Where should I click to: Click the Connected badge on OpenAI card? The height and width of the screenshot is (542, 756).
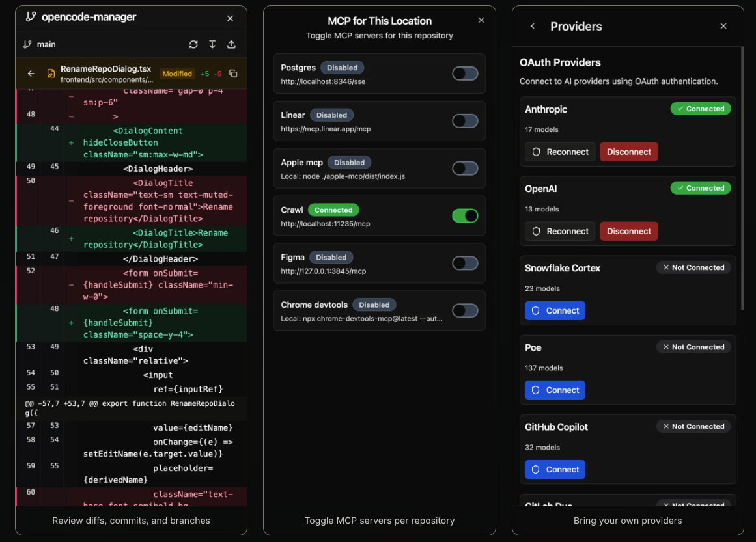[x=701, y=189]
